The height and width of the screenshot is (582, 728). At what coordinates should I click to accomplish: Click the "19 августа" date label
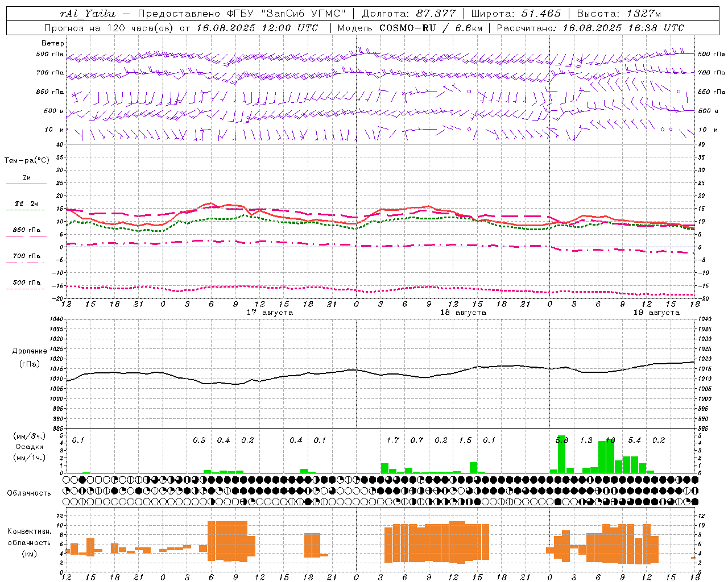click(x=656, y=313)
